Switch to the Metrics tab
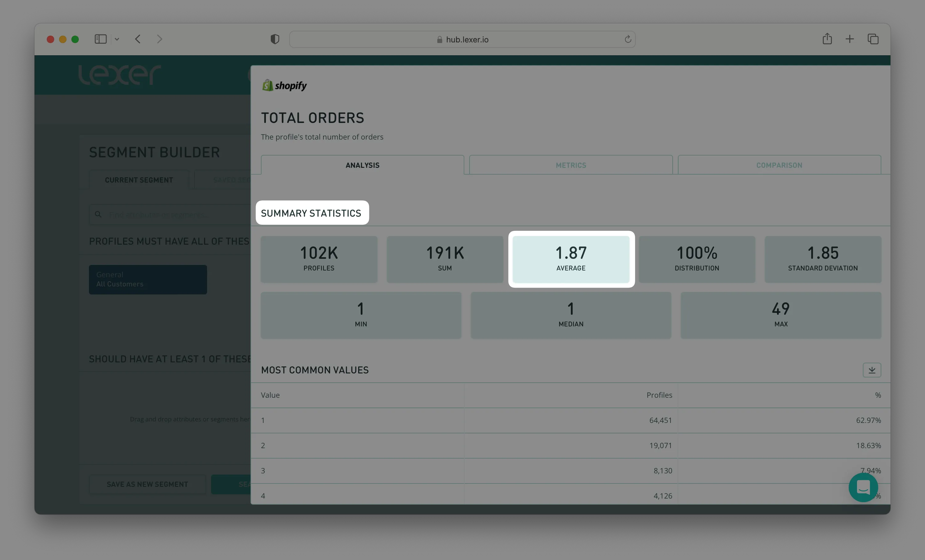Viewport: 925px width, 560px height. pos(571,165)
